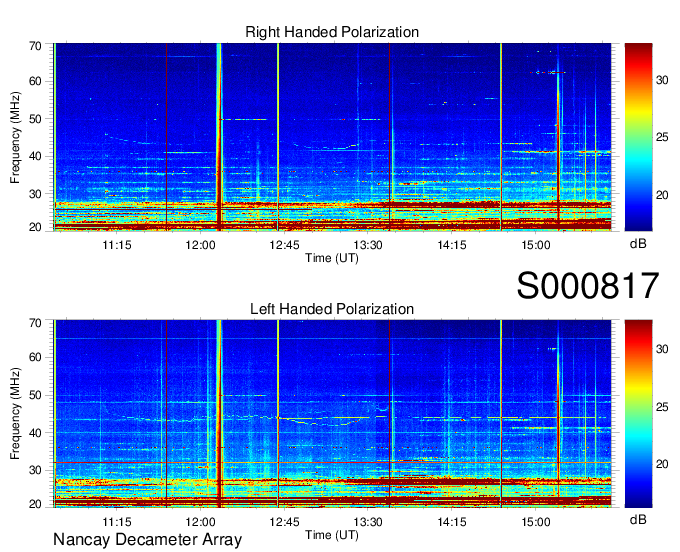Click the "40" frequency tick of Left Handed plot
This screenshot has height=552, width=680.
click(x=36, y=433)
